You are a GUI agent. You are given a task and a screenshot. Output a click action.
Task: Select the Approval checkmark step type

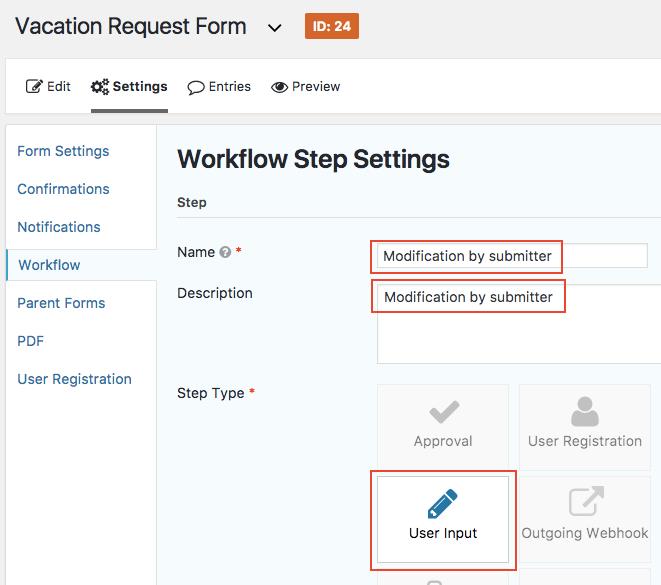(443, 412)
